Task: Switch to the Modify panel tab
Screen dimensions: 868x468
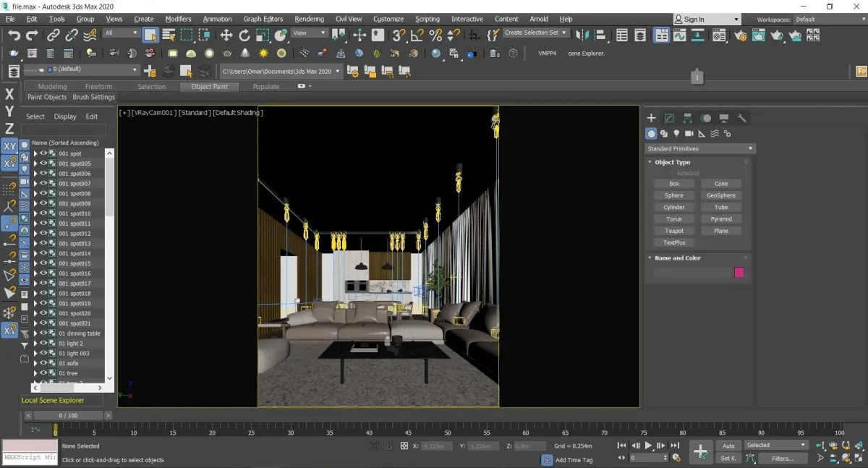Action: pos(669,118)
